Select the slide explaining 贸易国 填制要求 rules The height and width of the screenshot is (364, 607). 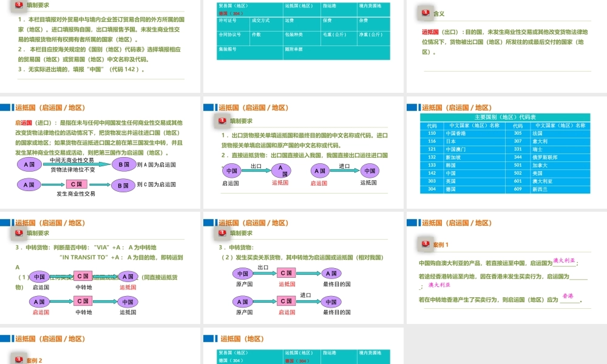pos(100,47)
